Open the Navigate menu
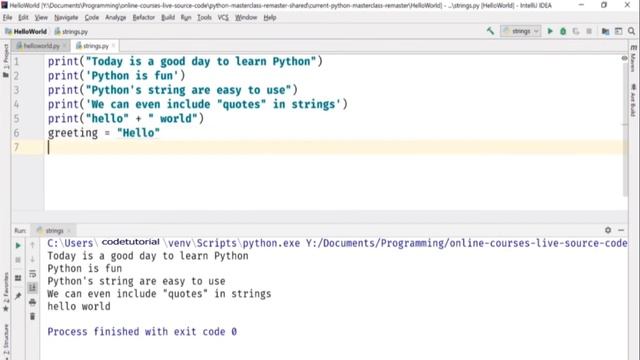Image resolution: width=640 pixels, height=360 pixels. pyautogui.click(x=66, y=18)
